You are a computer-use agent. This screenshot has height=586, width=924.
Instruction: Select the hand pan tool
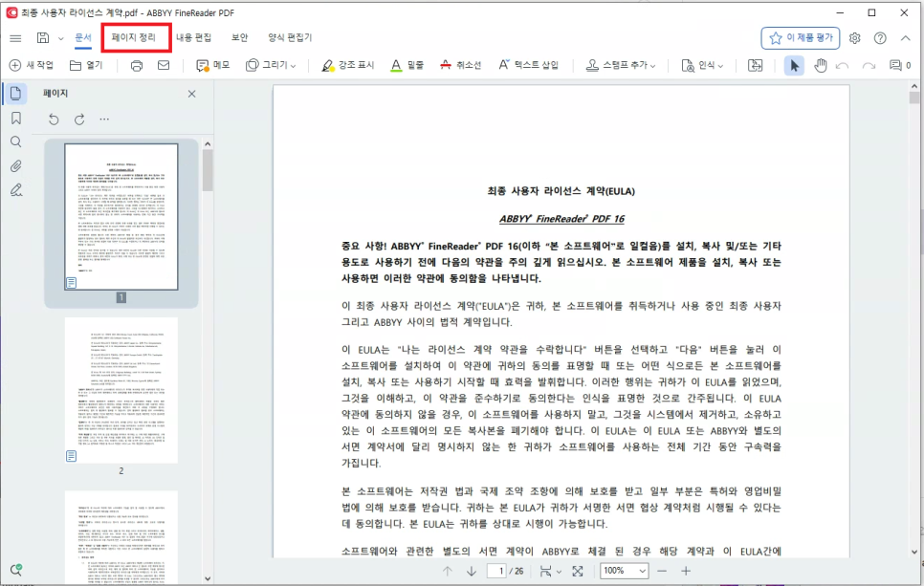click(821, 65)
